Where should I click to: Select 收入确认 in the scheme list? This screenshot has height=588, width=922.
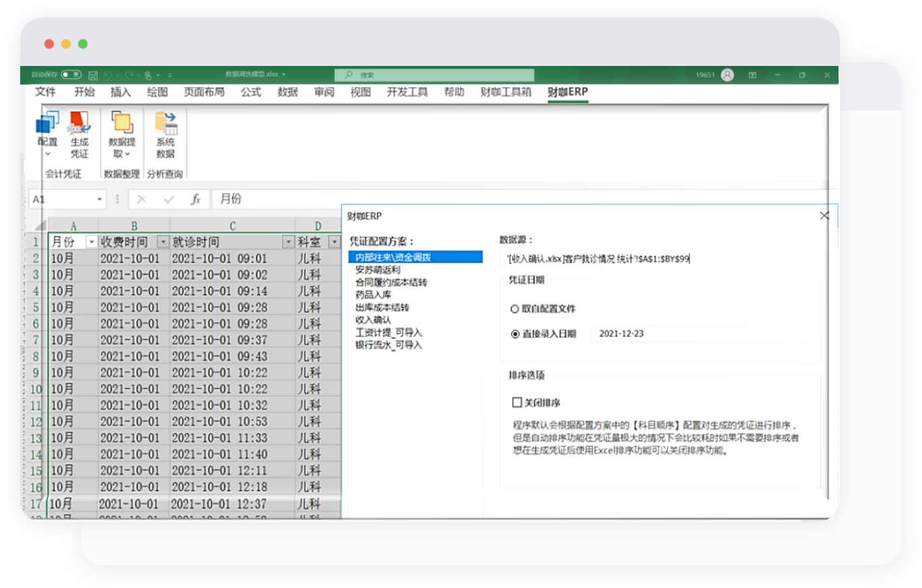(374, 320)
